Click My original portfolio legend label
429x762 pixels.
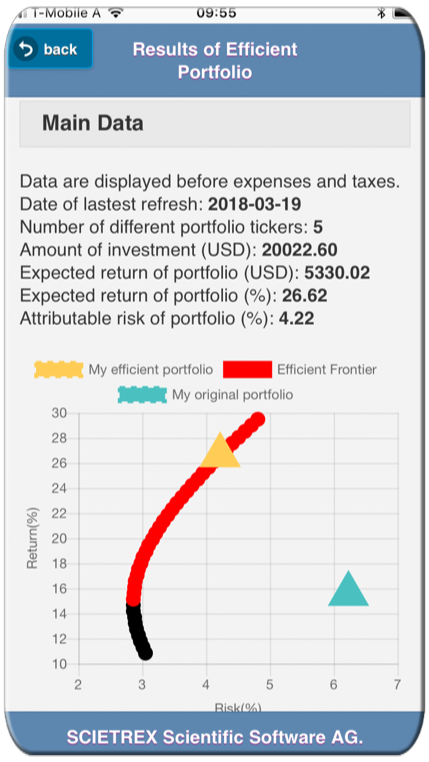233,395
